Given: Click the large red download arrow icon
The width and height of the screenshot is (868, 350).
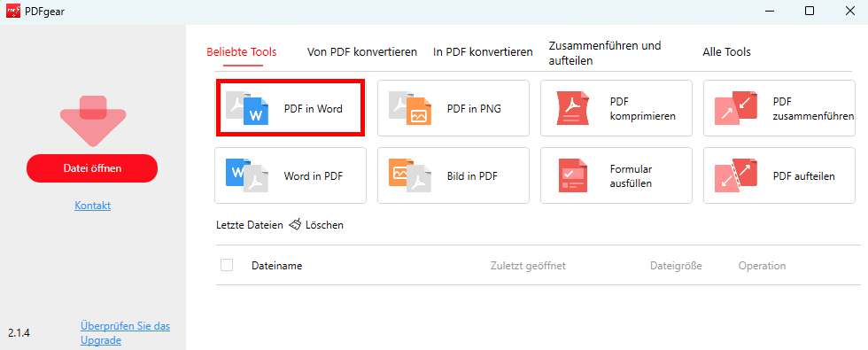Looking at the screenshot, I should click(x=93, y=121).
